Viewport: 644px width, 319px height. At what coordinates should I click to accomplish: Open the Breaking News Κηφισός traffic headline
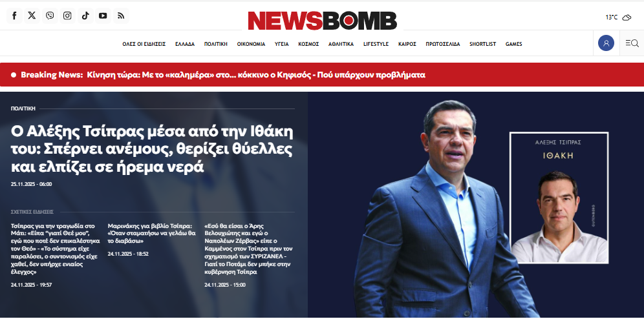tap(256, 75)
